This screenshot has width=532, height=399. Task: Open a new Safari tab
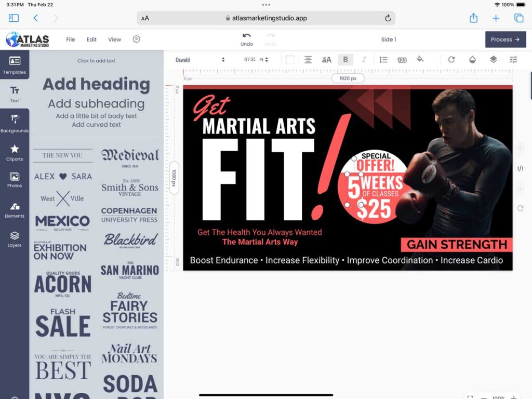pyautogui.click(x=496, y=18)
